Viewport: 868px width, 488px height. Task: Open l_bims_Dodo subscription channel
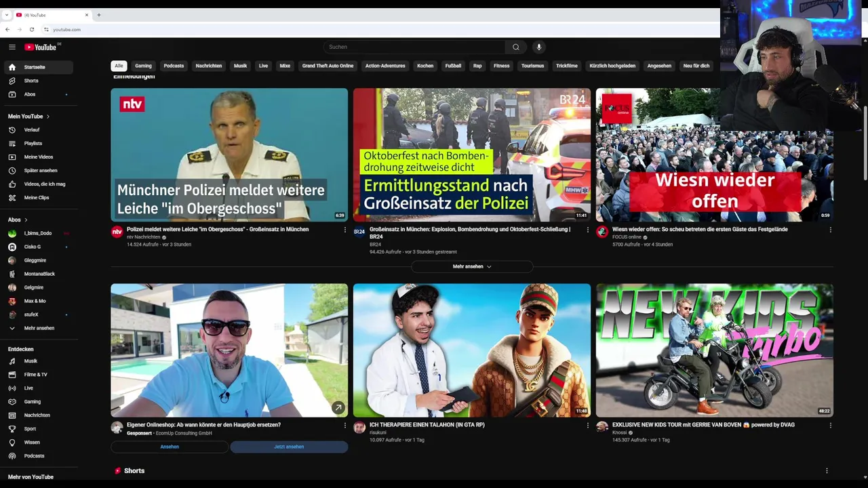pyautogui.click(x=39, y=233)
